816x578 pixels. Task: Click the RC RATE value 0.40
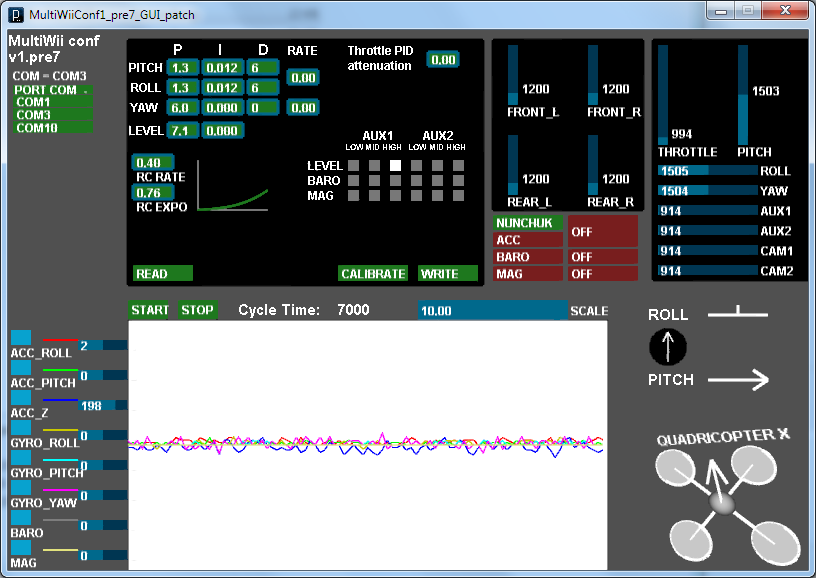click(x=152, y=163)
